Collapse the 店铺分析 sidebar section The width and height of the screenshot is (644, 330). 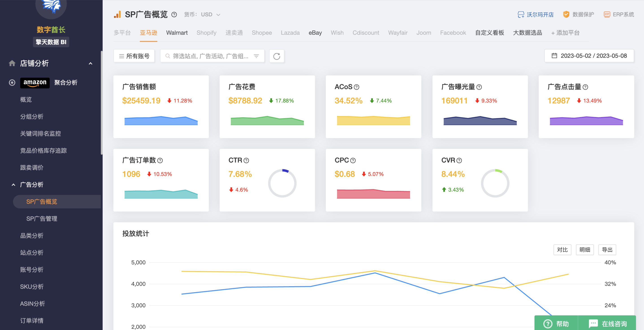(x=91, y=63)
